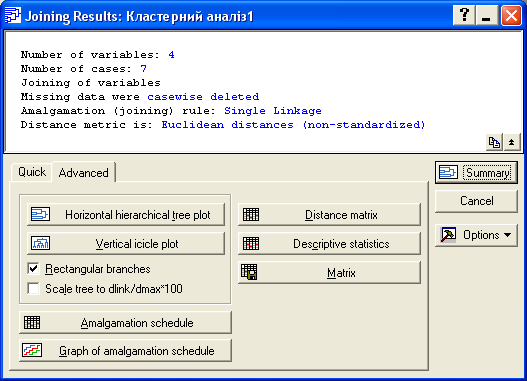Click the 'Joining of variables' line
The image size is (527, 381).
pyautogui.click(x=91, y=83)
